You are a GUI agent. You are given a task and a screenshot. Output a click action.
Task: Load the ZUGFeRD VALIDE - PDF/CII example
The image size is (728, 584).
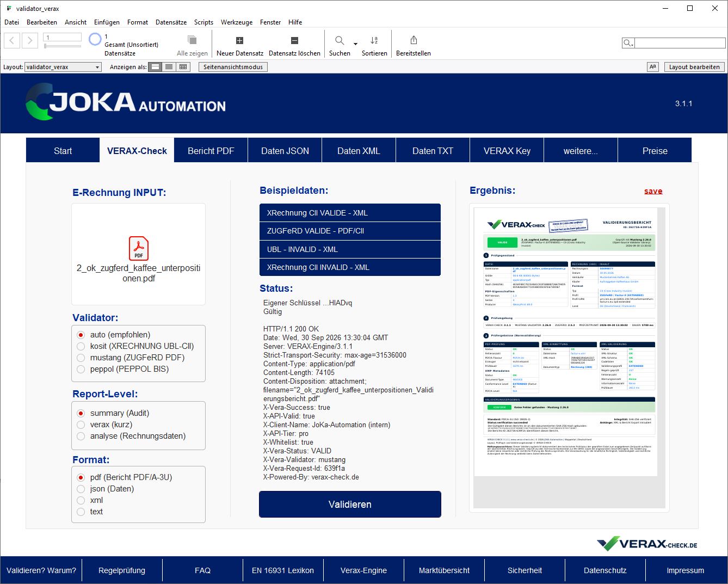(350, 231)
